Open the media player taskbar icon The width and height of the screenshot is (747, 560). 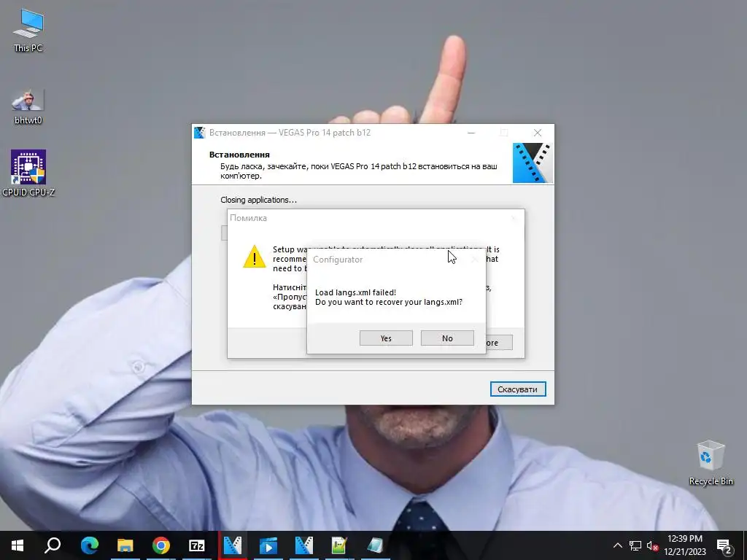[x=268, y=545]
